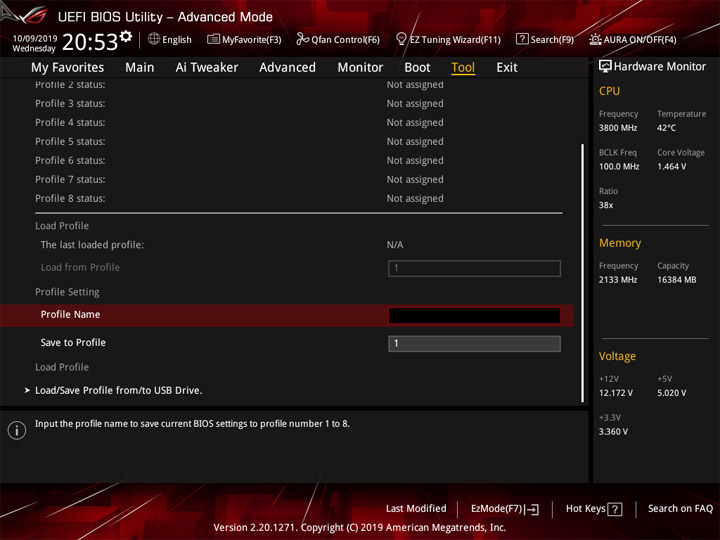Click Core Voltage value 1.464 V

click(x=671, y=167)
